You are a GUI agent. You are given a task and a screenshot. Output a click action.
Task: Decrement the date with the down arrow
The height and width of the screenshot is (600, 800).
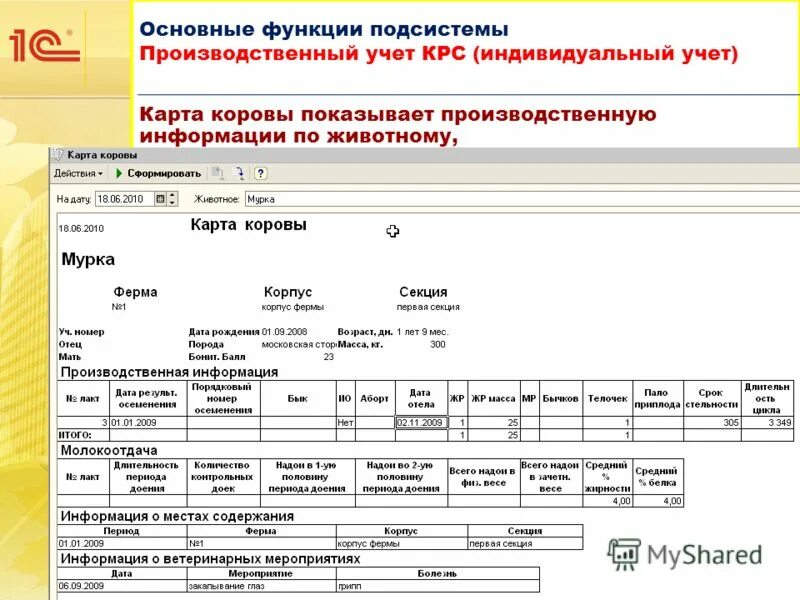coord(172,201)
